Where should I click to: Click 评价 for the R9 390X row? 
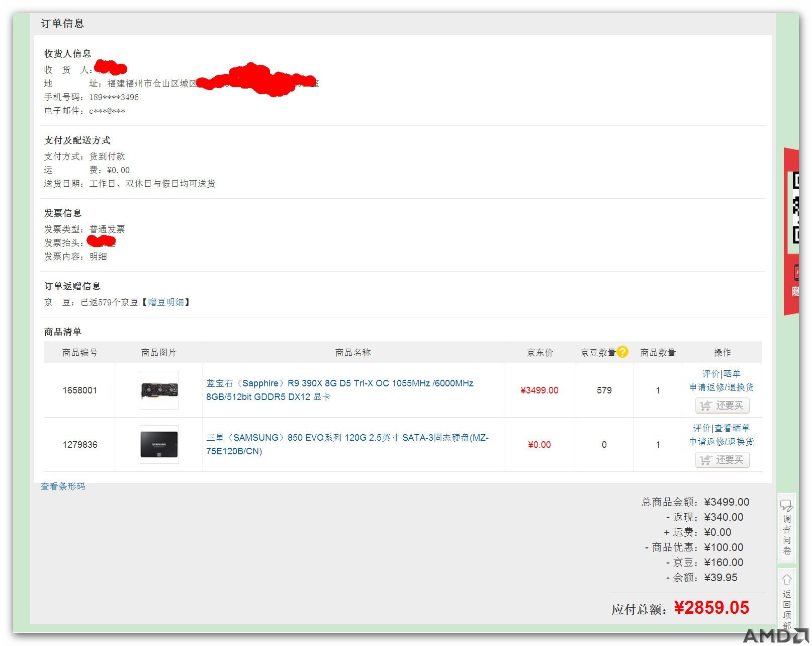711,374
